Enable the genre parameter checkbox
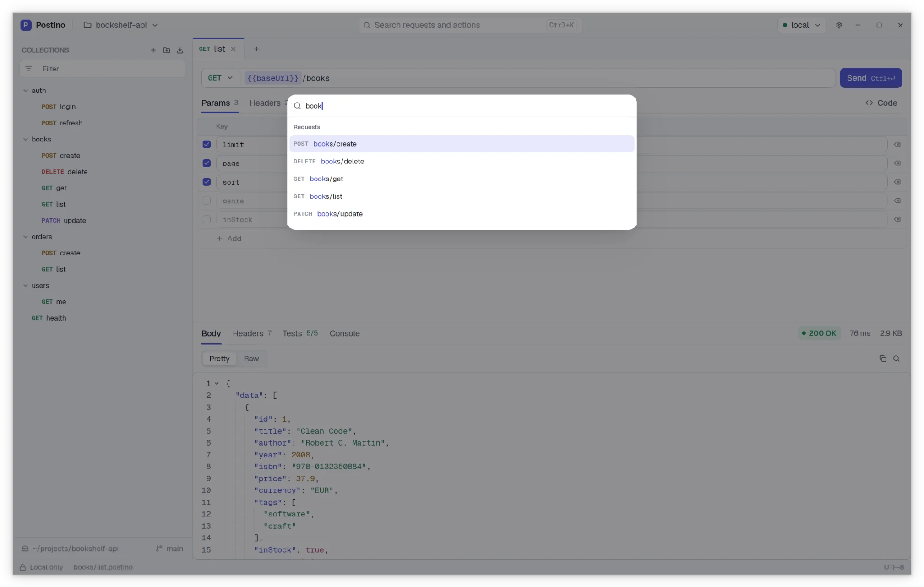 click(x=207, y=201)
